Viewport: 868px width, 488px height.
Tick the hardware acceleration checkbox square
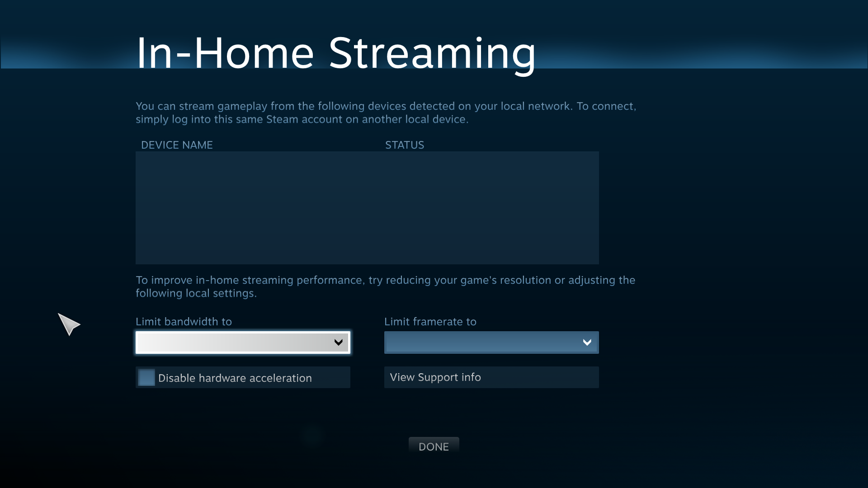pos(146,377)
